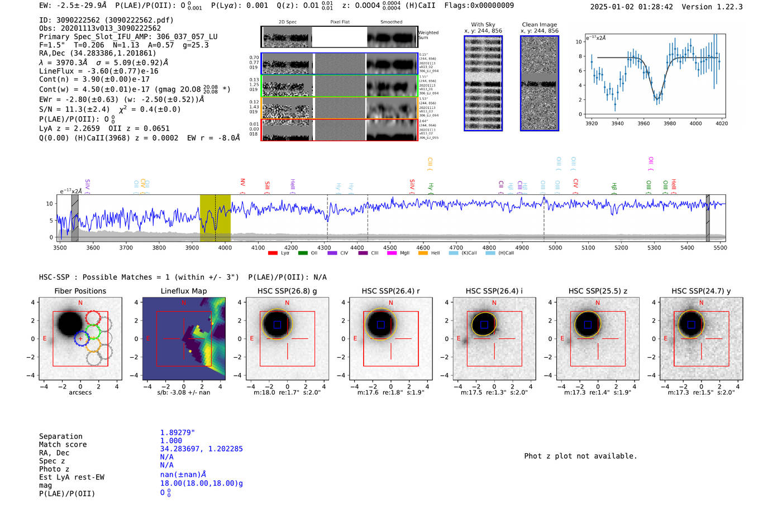
Task: Click the orange fiber circle in Fiber Positions
Action: point(93,344)
